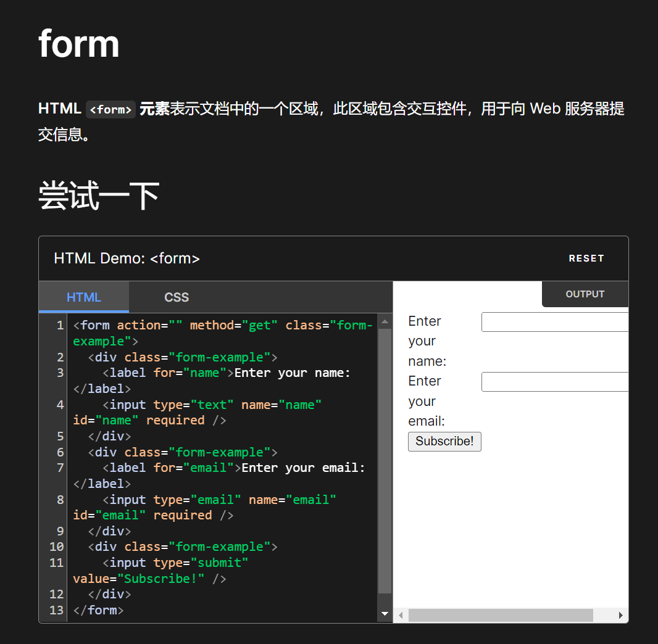Focus the name text input field
This screenshot has width=658, height=644.
click(554, 322)
